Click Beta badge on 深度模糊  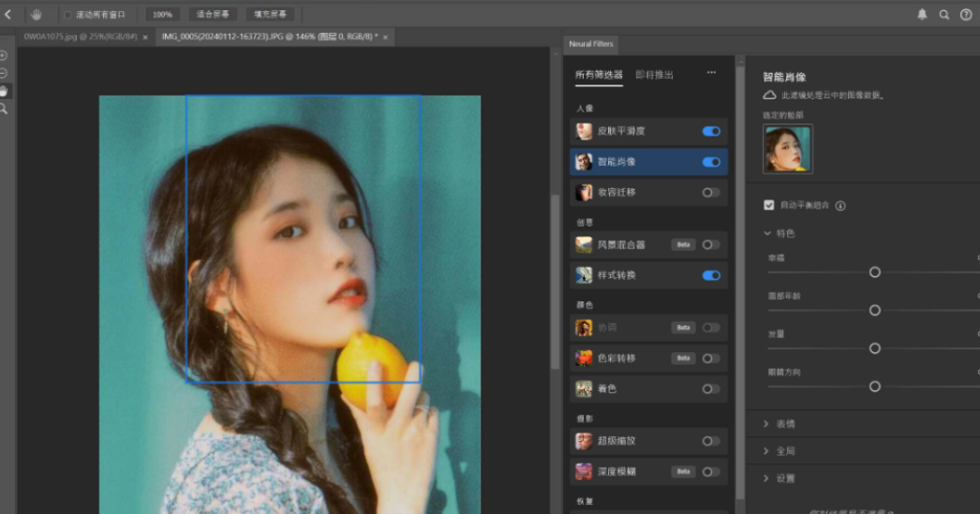(683, 472)
